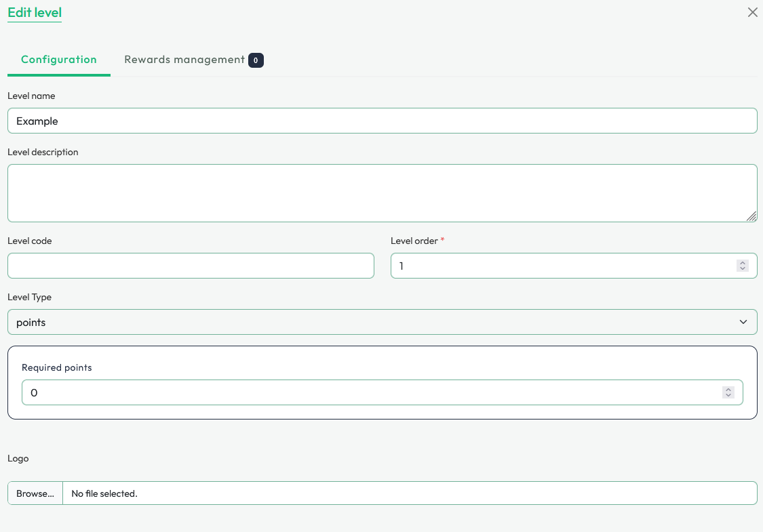Screen dimensions: 763x532
Task: Decrease Level order with down arrow
Action: [743, 269]
